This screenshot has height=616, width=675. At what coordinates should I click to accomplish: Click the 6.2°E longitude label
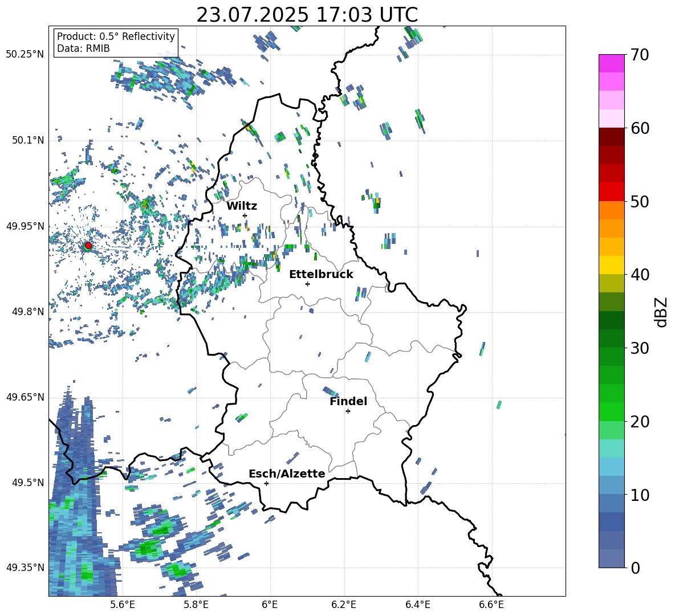point(344,605)
